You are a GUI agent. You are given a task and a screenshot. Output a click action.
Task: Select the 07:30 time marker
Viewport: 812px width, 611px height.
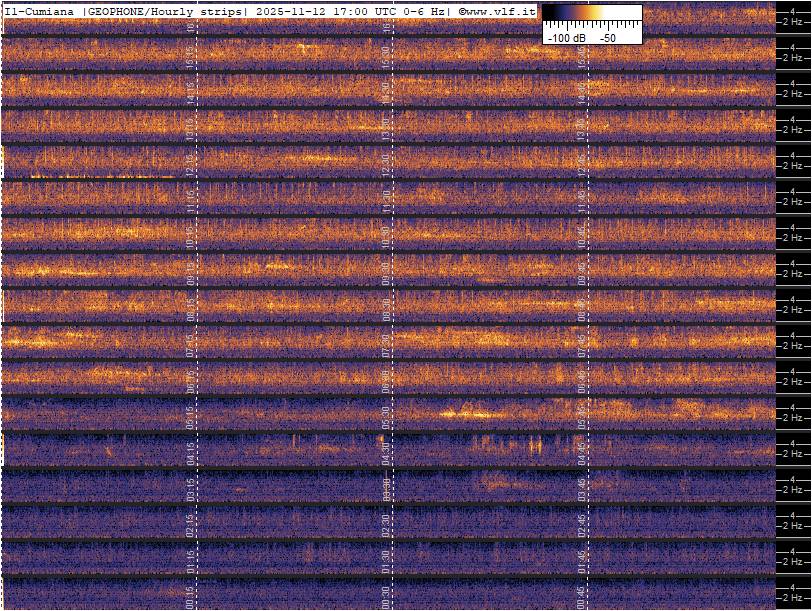click(x=387, y=342)
